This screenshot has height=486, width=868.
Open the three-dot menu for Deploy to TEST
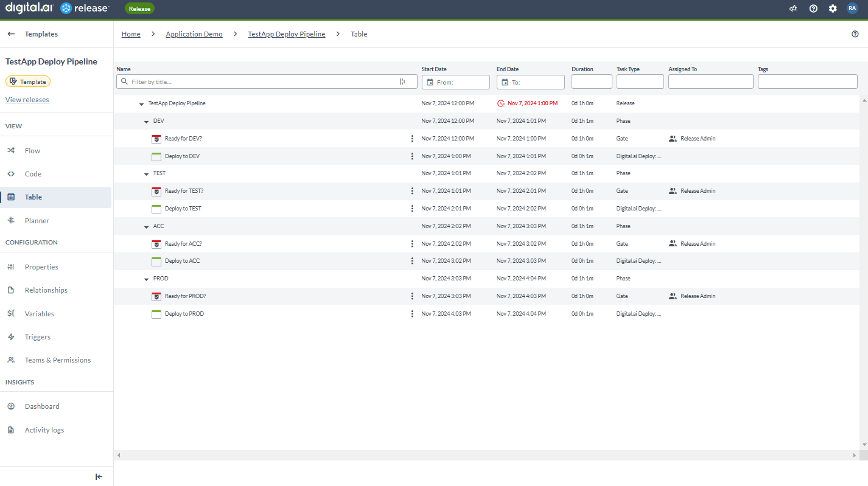click(412, 209)
